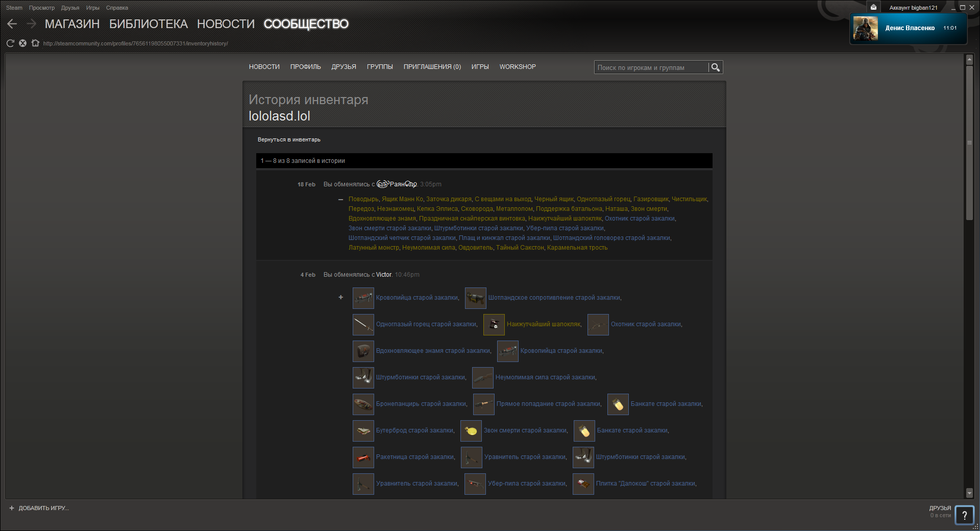Viewport: 980px width, 531px height.
Task: Click the Поводырь item link
Action: 363,199
